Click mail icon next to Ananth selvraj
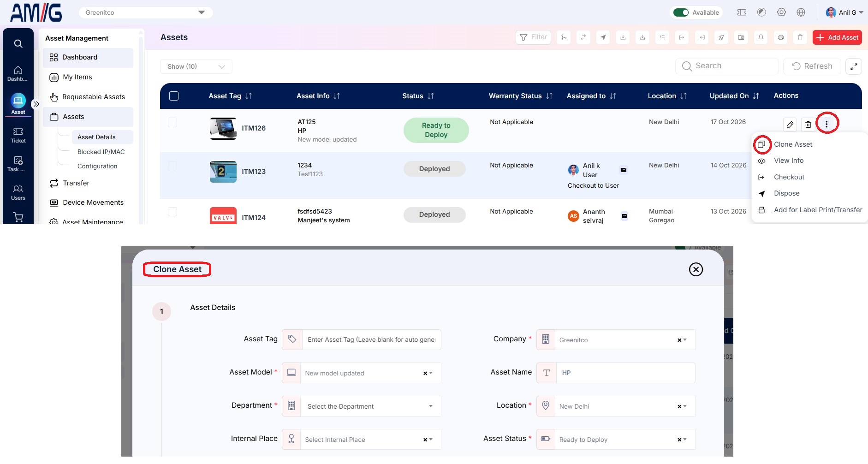 pyautogui.click(x=624, y=216)
